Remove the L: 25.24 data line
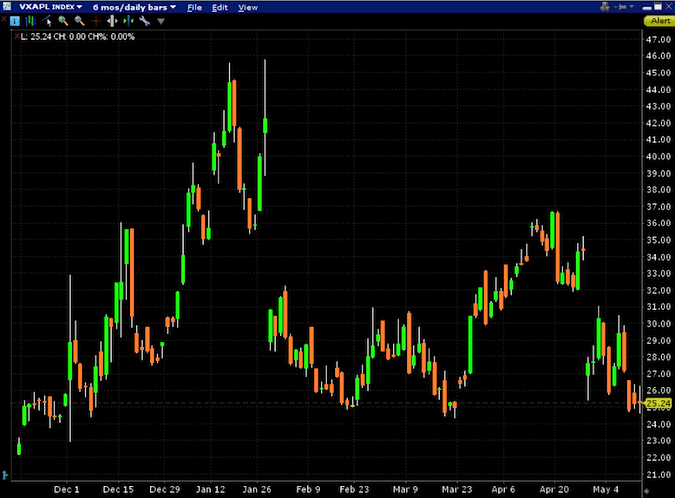 [x=17, y=36]
